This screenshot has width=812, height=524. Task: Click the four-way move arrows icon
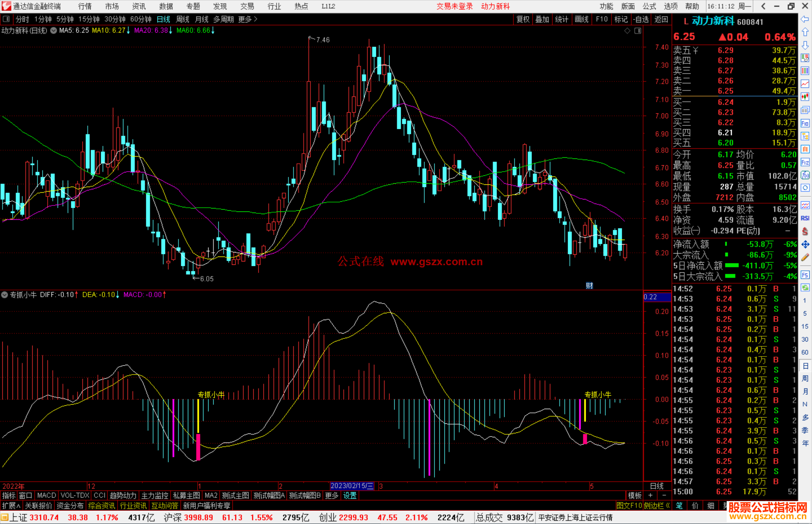[x=805, y=245]
